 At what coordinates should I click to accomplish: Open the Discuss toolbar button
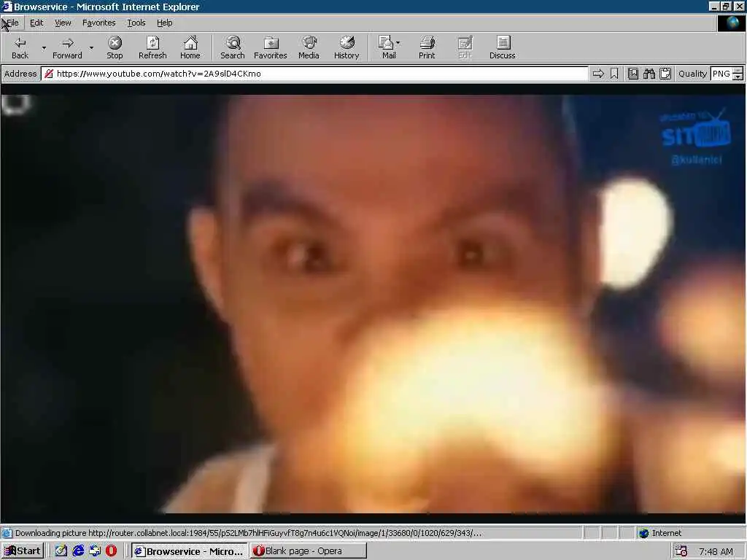(502, 47)
